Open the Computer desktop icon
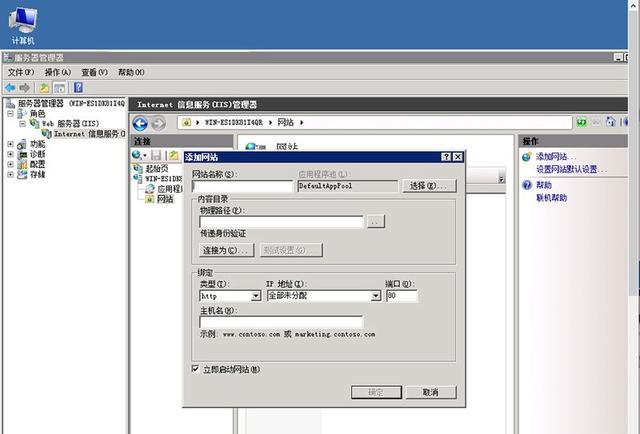The height and width of the screenshot is (434, 640). point(23,25)
